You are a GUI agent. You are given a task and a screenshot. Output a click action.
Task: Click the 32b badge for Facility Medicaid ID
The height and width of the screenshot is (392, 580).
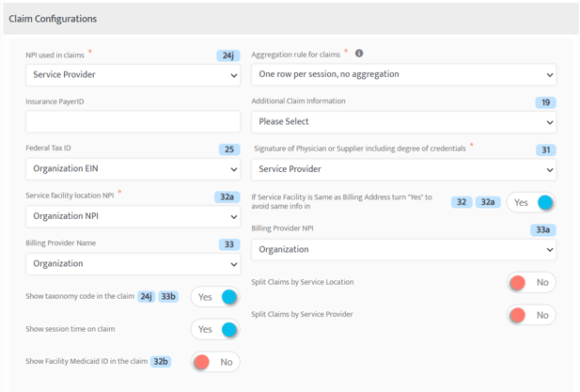tap(161, 361)
